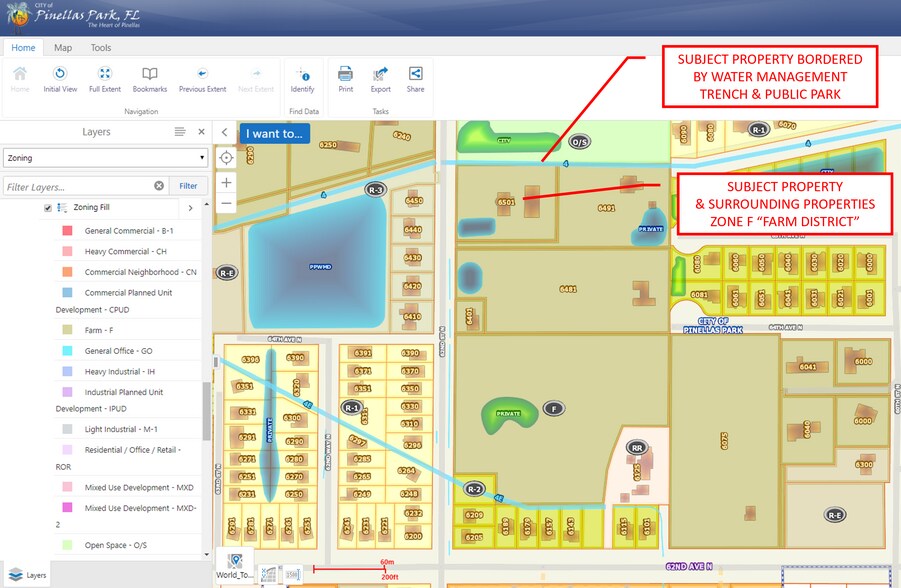This screenshot has width=901, height=588.
Task: Print the current map
Action: tap(345, 79)
